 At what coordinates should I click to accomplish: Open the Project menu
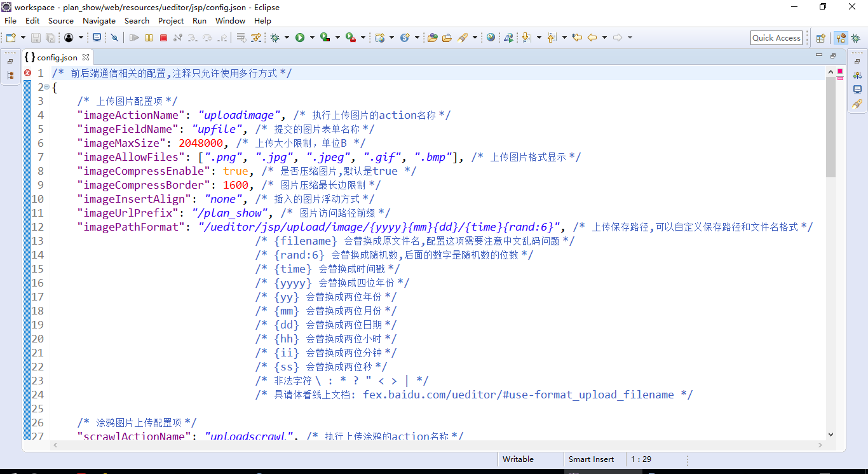[171, 20]
